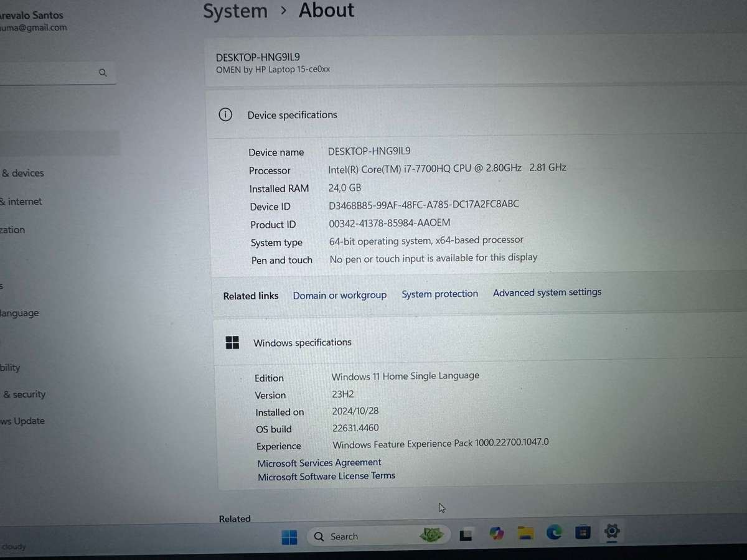Open Advanced system settings
The image size is (747, 560).
point(547,292)
